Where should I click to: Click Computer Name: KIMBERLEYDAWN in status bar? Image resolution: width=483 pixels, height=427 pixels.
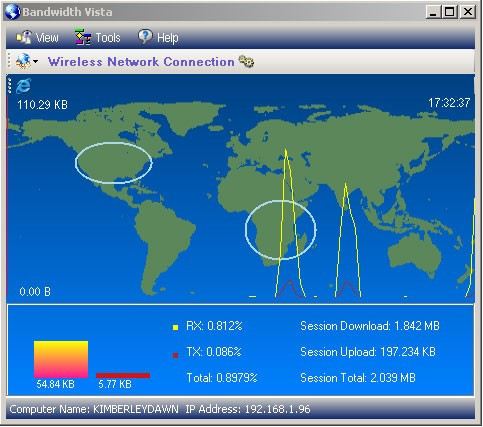pos(94,409)
